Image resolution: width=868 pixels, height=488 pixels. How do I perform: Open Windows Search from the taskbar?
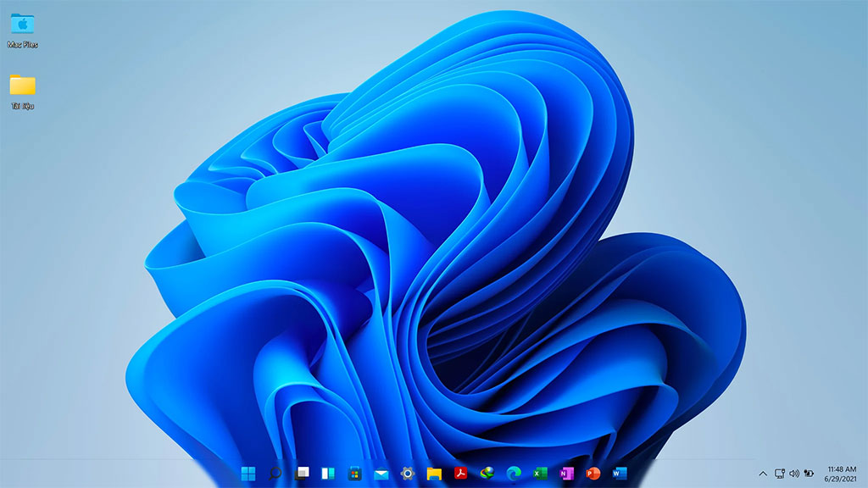275,473
